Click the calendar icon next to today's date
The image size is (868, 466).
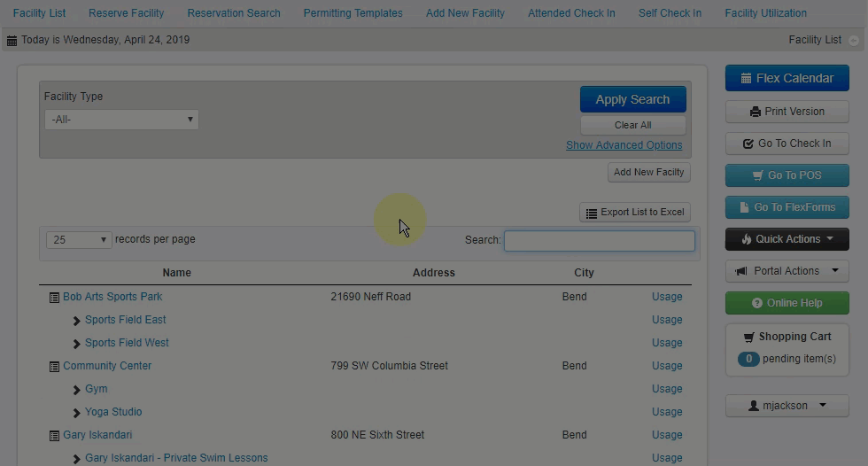[x=12, y=41]
